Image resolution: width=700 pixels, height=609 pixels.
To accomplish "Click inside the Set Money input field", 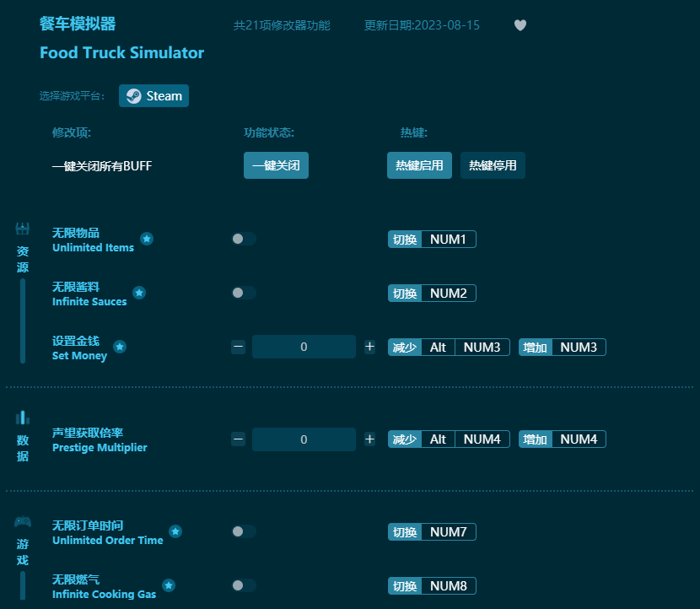I will pyautogui.click(x=304, y=346).
